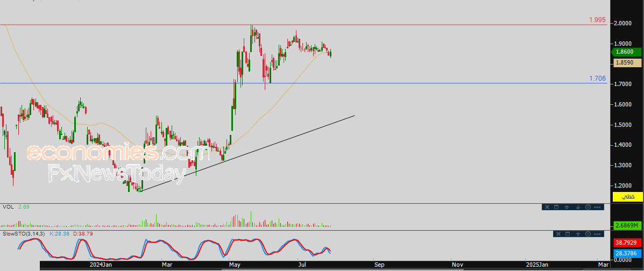Maximize the VOL indicator panel

556,208
